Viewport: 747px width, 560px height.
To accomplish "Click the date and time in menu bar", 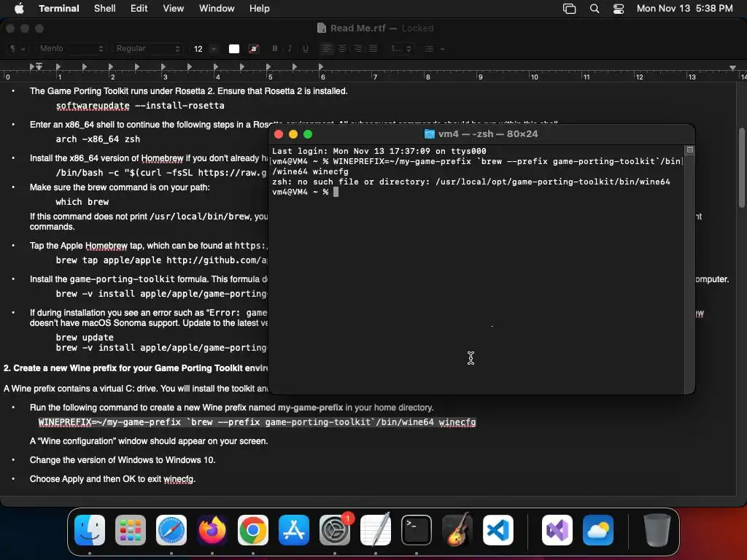I will click(x=684, y=8).
